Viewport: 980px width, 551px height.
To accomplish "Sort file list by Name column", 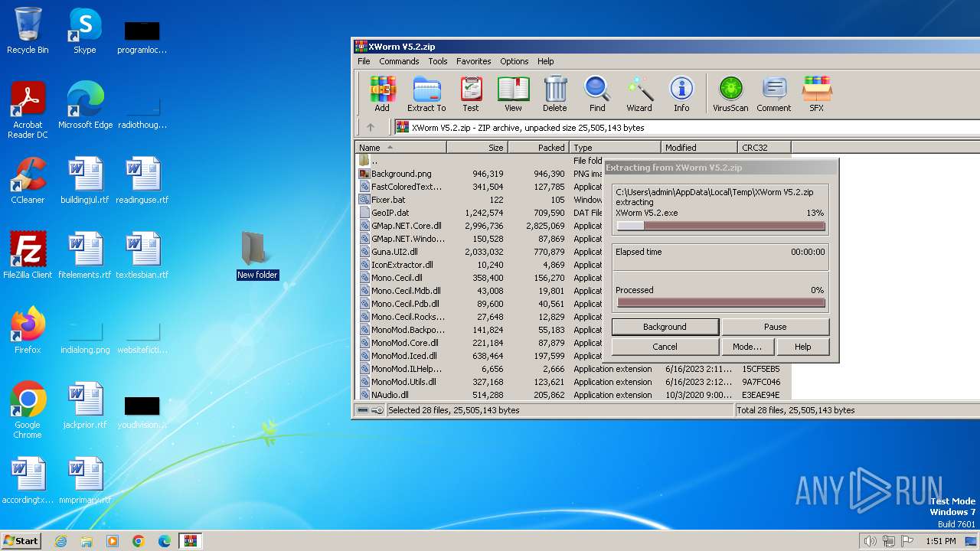I will click(400, 148).
